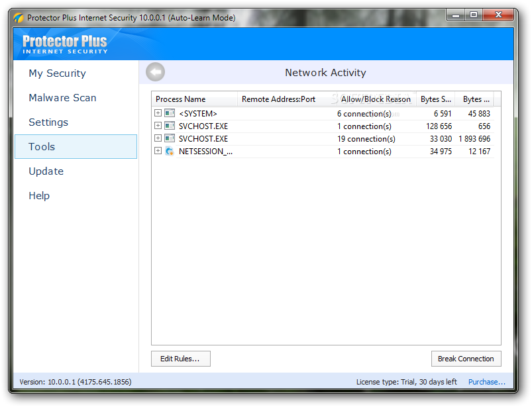Click the "1 893 696" bytes value

(474, 138)
